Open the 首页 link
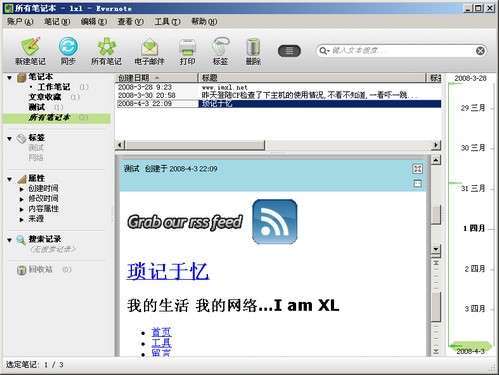The width and height of the screenshot is (499, 375). pos(161,332)
